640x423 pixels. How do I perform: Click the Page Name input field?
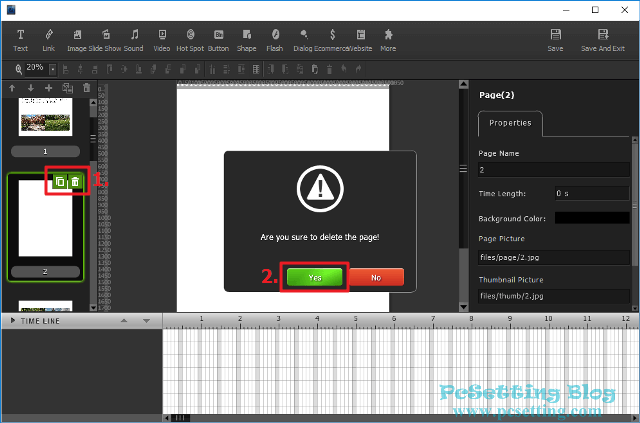(x=554, y=170)
